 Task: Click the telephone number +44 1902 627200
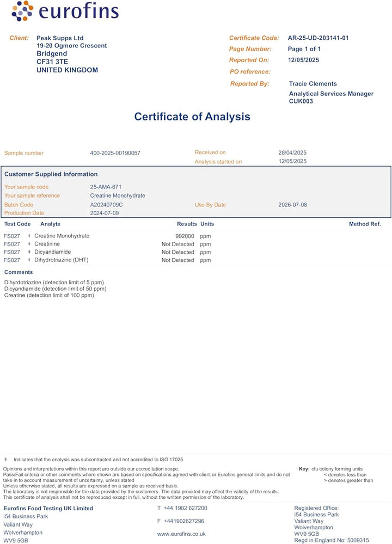click(185, 508)
